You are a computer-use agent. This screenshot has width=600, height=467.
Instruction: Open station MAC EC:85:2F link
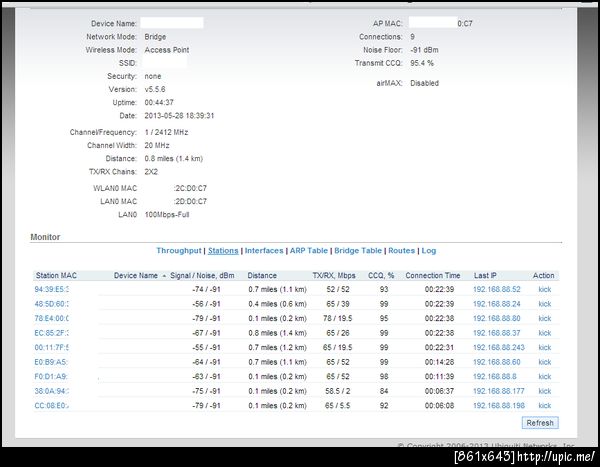pyautogui.click(x=52, y=333)
